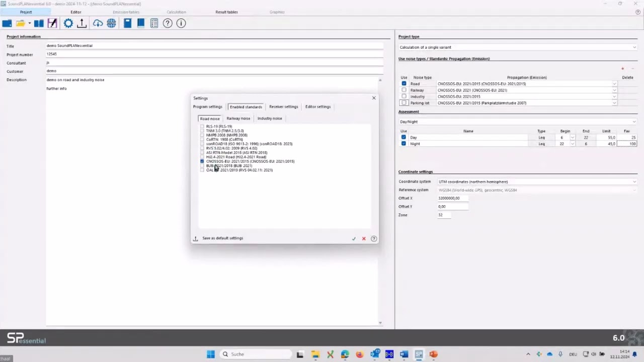Enable the HJ2.4-2021 Road checkbox

(x=202, y=157)
